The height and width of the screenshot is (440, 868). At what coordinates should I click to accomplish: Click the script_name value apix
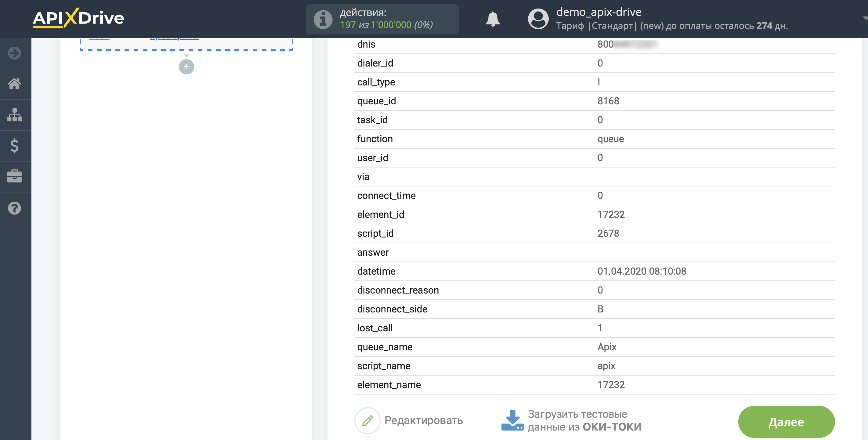606,366
